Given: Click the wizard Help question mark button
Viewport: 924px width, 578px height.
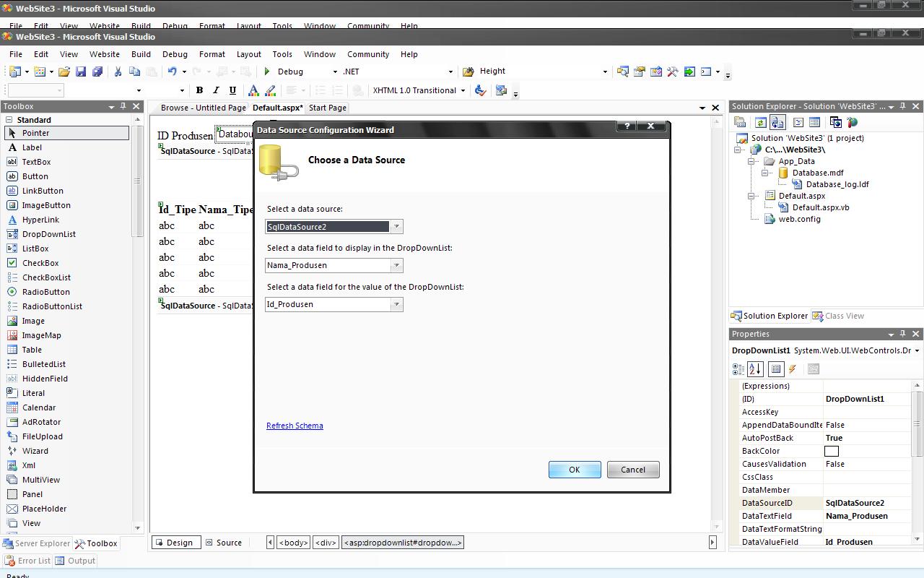Looking at the screenshot, I should pos(627,126).
